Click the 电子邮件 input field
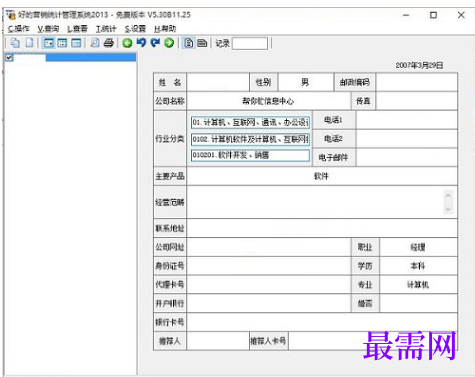Screen dimensions: 475x377 point(406,157)
